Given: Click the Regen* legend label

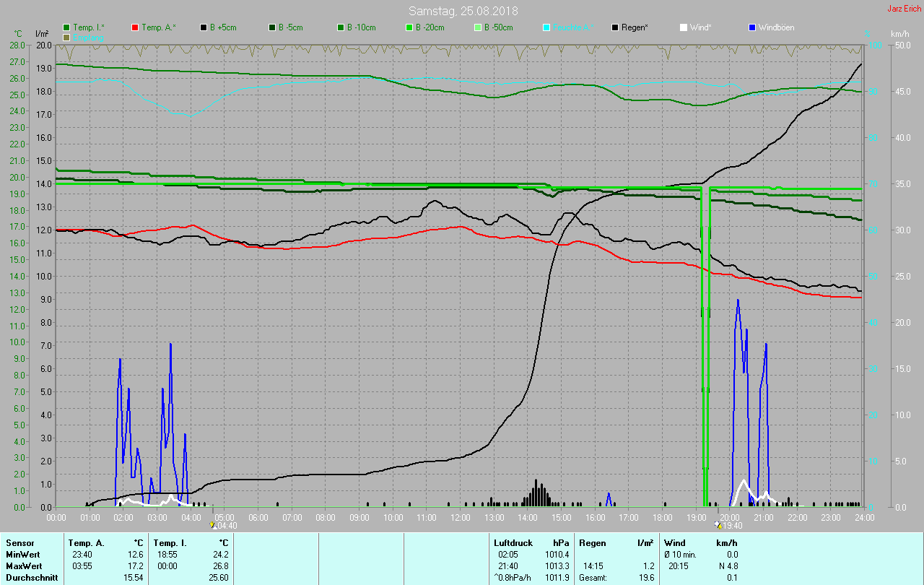Looking at the screenshot, I should 635,27.
